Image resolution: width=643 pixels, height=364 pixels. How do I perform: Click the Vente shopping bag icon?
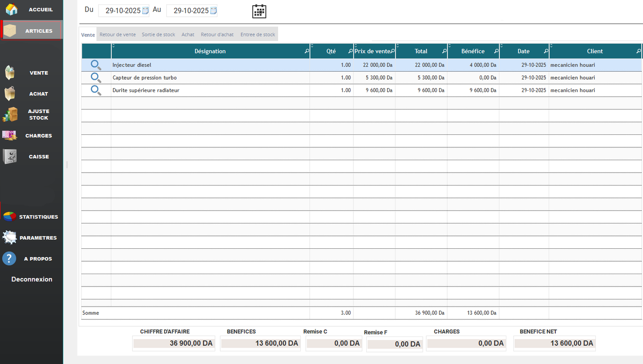[10, 73]
